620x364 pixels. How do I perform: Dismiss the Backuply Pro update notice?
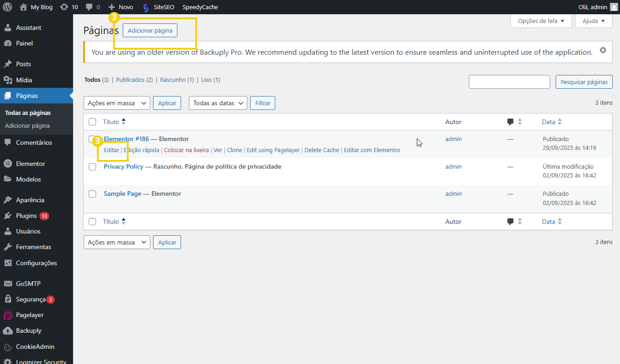coord(603,50)
